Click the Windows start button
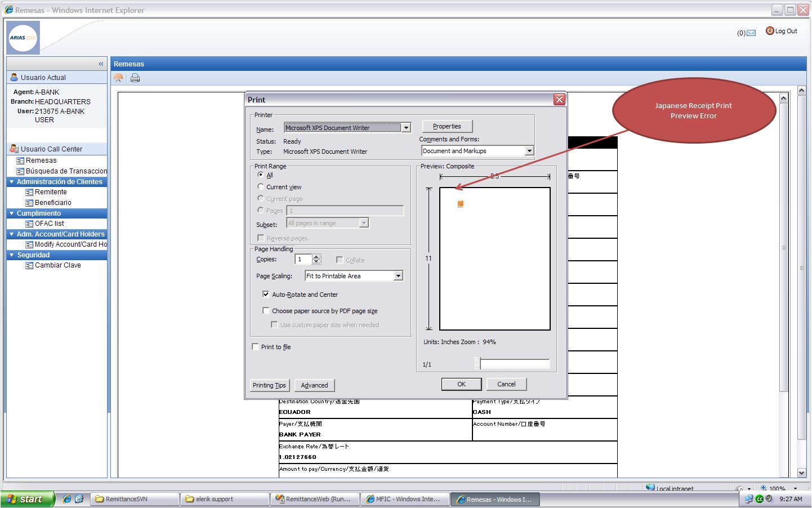812x508 pixels. (x=28, y=499)
